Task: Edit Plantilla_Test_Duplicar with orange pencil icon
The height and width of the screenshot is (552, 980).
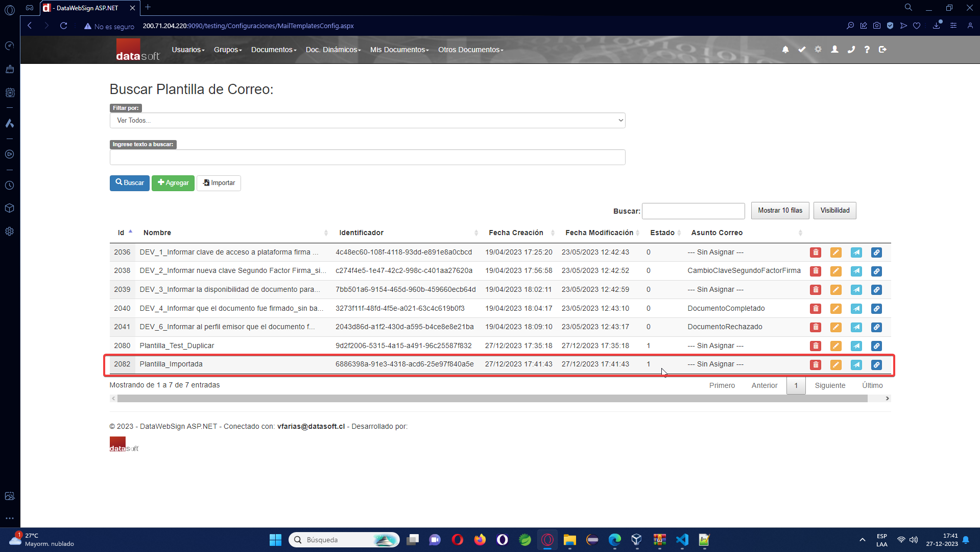Action: (836, 346)
